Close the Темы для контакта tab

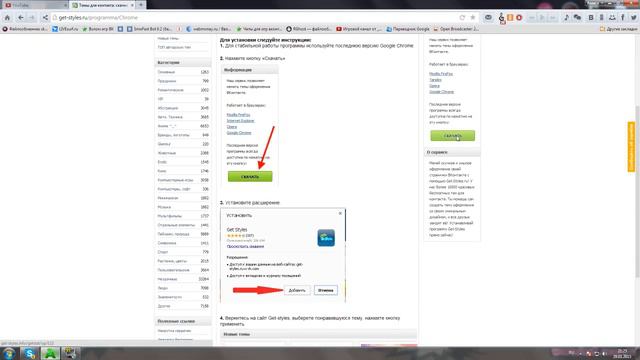click(132, 5)
